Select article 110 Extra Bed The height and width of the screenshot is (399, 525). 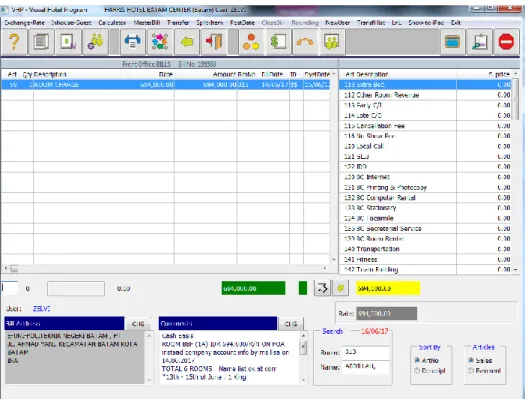[426, 85]
